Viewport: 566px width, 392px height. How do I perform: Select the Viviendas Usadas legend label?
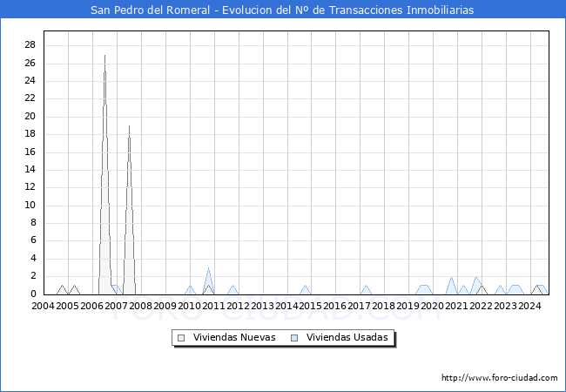pyautogui.click(x=347, y=338)
